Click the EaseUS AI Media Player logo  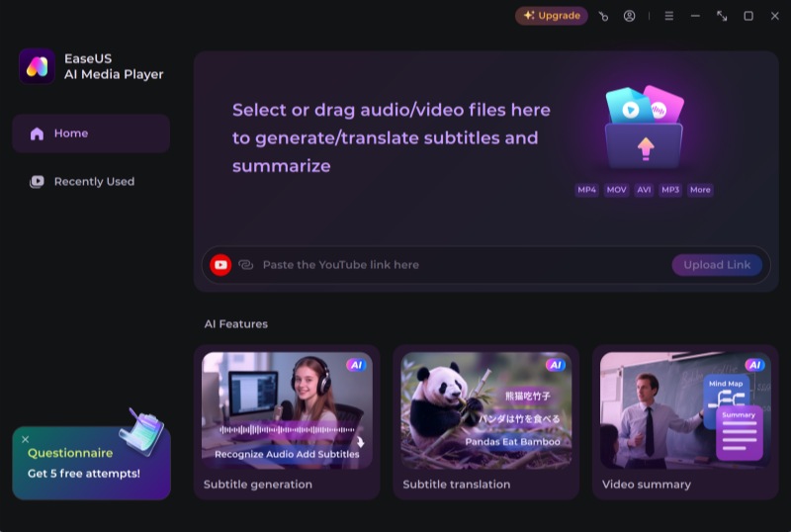coord(37,66)
